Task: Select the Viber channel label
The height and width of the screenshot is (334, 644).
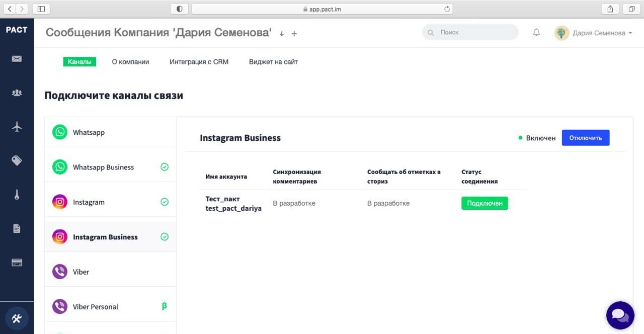Action: pyautogui.click(x=81, y=272)
